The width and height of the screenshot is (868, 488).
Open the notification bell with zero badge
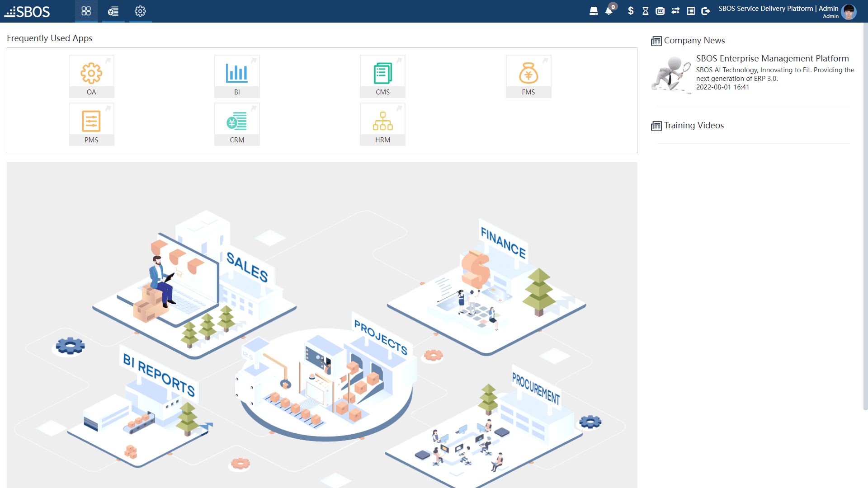(x=609, y=11)
